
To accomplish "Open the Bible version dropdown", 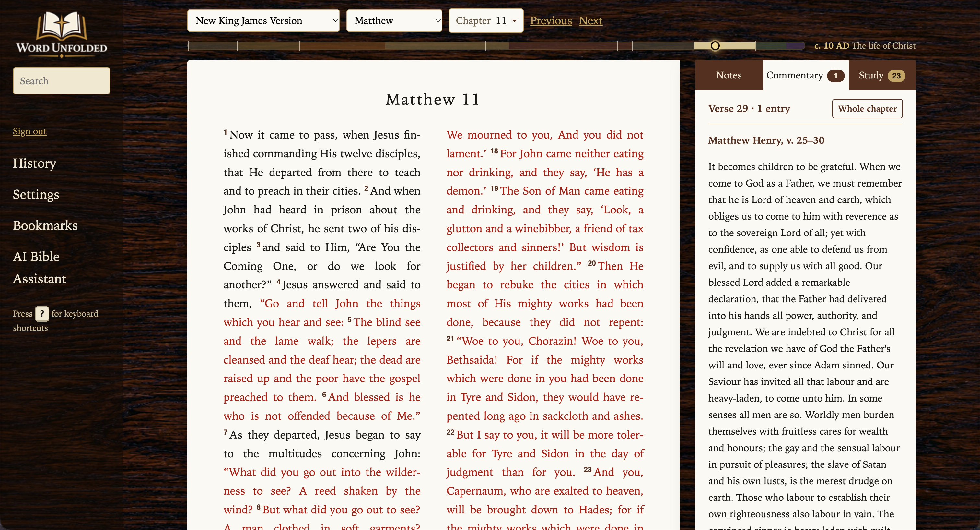I will tap(263, 20).
